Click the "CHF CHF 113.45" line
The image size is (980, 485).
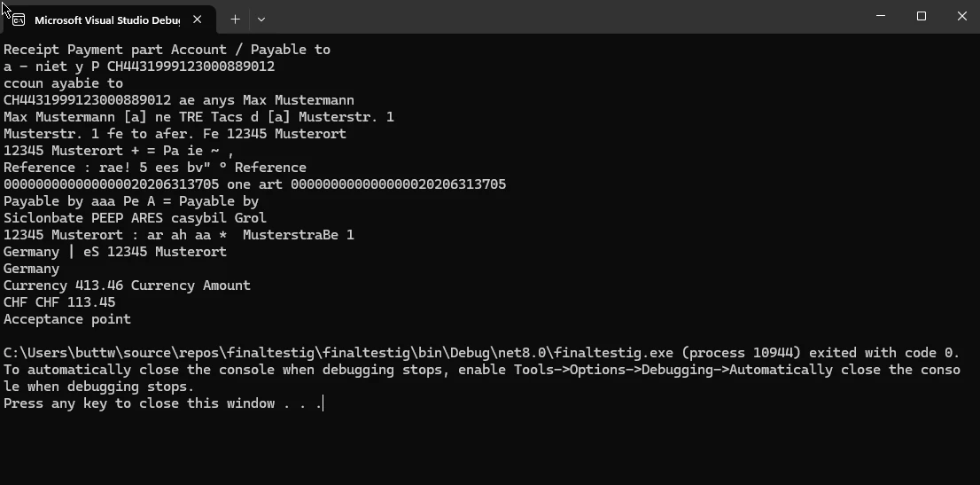point(59,302)
